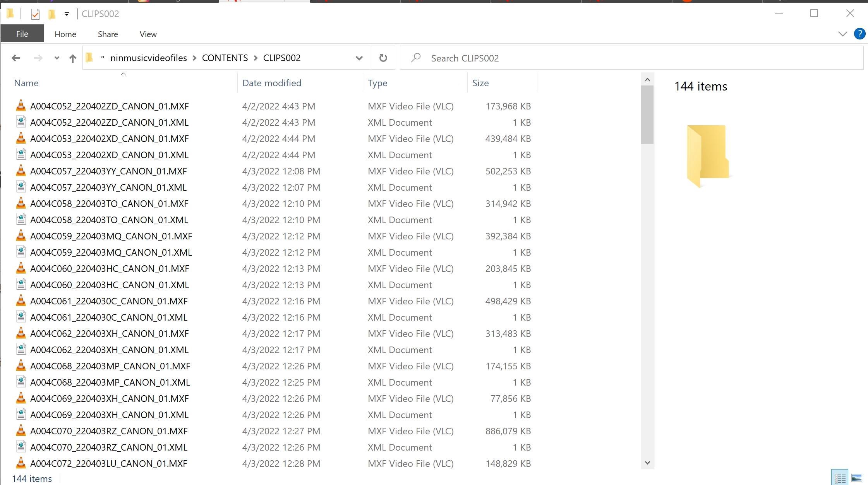Sort files by the Date modified column
The image size is (868, 485).
click(x=272, y=83)
